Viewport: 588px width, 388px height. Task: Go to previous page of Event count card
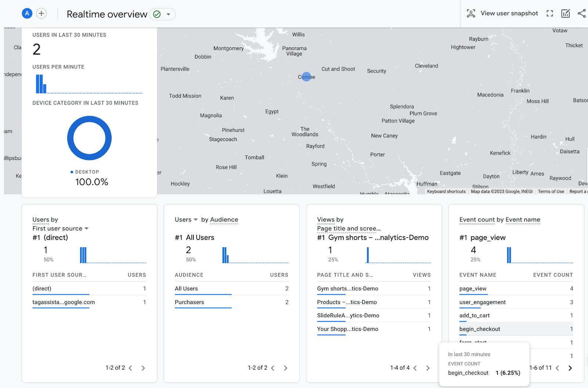coord(557,368)
